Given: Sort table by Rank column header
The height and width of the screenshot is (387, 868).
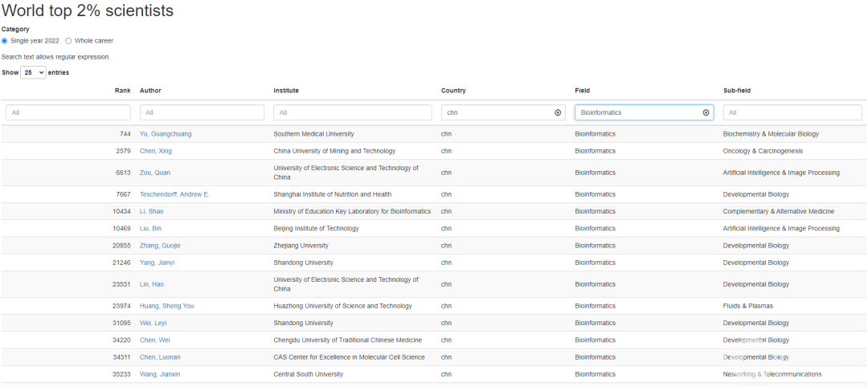Looking at the screenshot, I should (x=122, y=91).
